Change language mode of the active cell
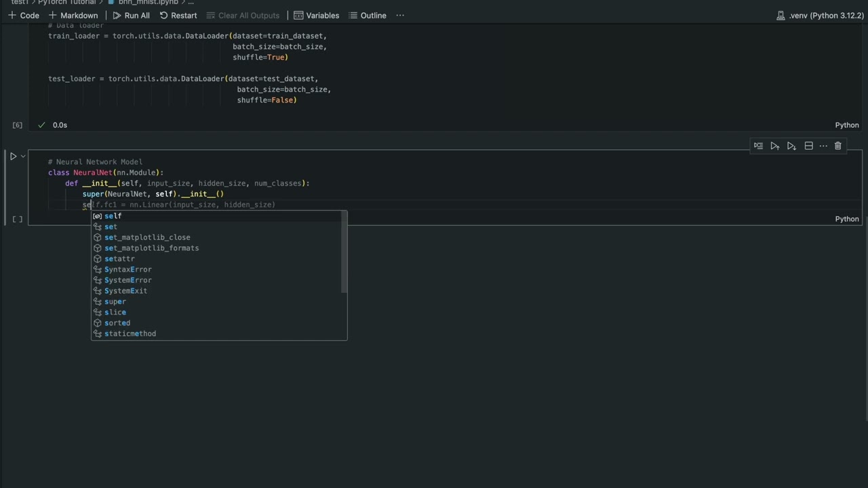 (846, 219)
